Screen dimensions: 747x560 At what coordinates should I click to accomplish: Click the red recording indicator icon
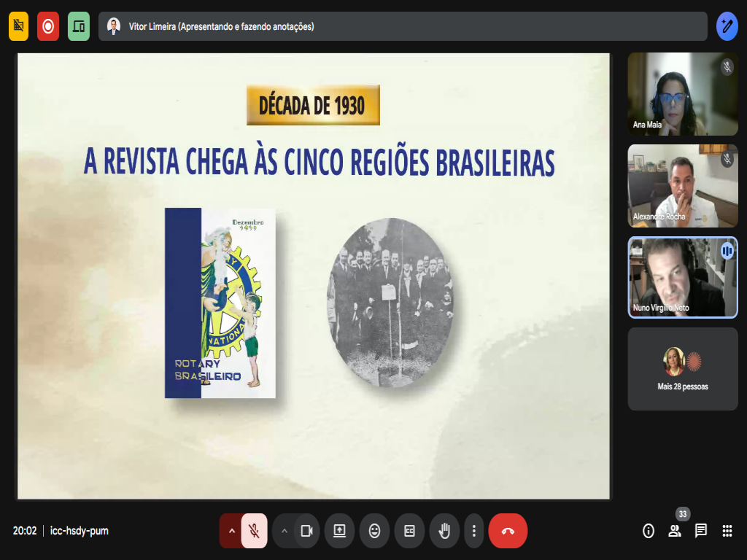(48, 26)
